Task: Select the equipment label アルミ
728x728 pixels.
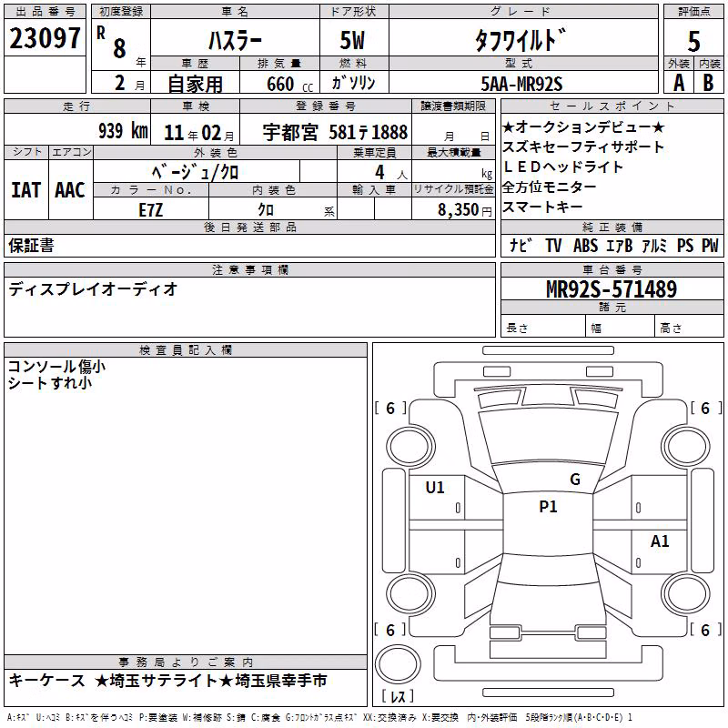Action: pyautogui.click(x=654, y=246)
